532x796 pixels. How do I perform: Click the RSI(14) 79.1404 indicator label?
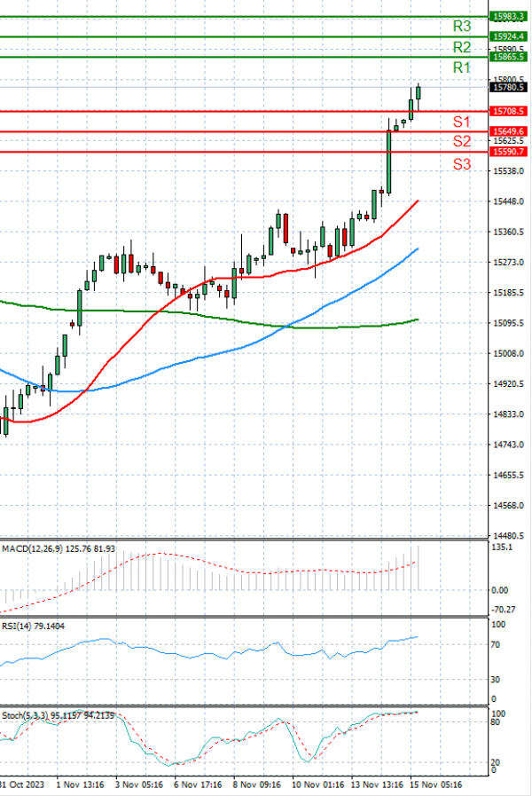coord(33,626)
